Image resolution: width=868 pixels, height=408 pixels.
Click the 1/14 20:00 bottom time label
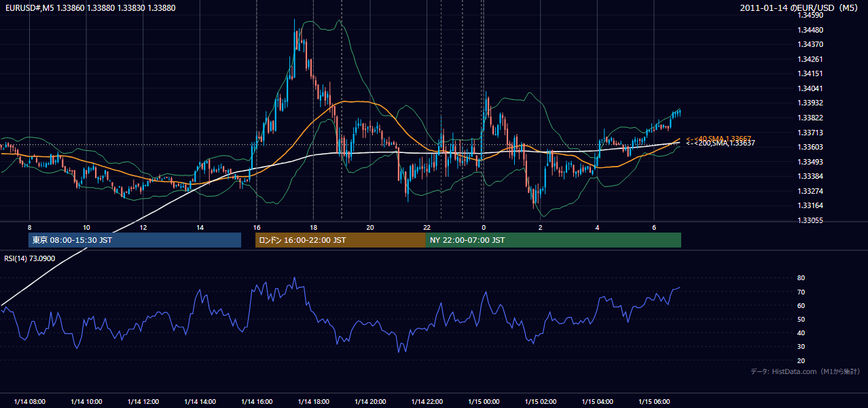[x=370, y=401]
